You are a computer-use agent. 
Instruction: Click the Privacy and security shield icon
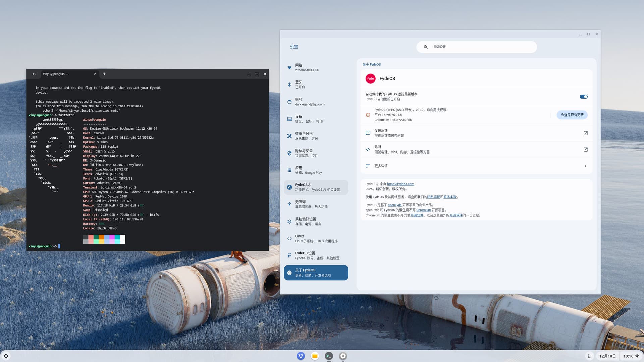pyautogui.click(x=289, y=153)
